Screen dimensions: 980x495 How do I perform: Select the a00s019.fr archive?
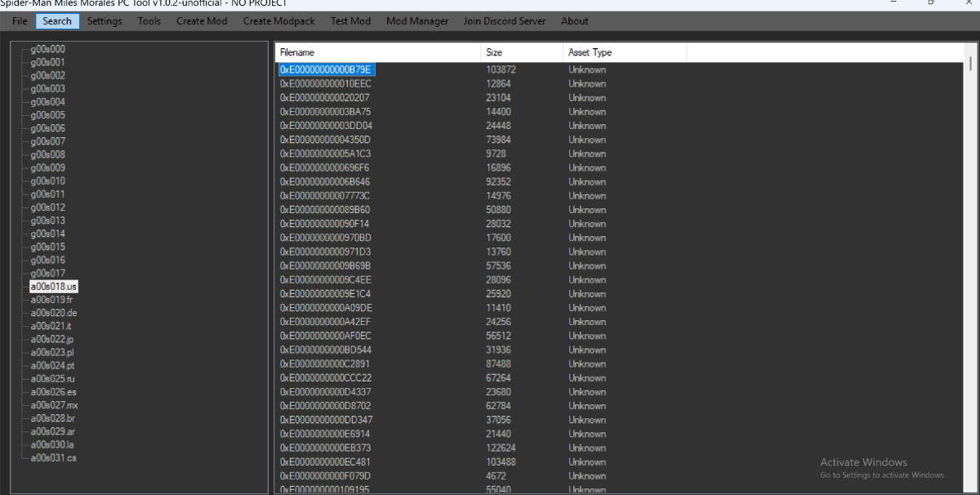(52, 300)
